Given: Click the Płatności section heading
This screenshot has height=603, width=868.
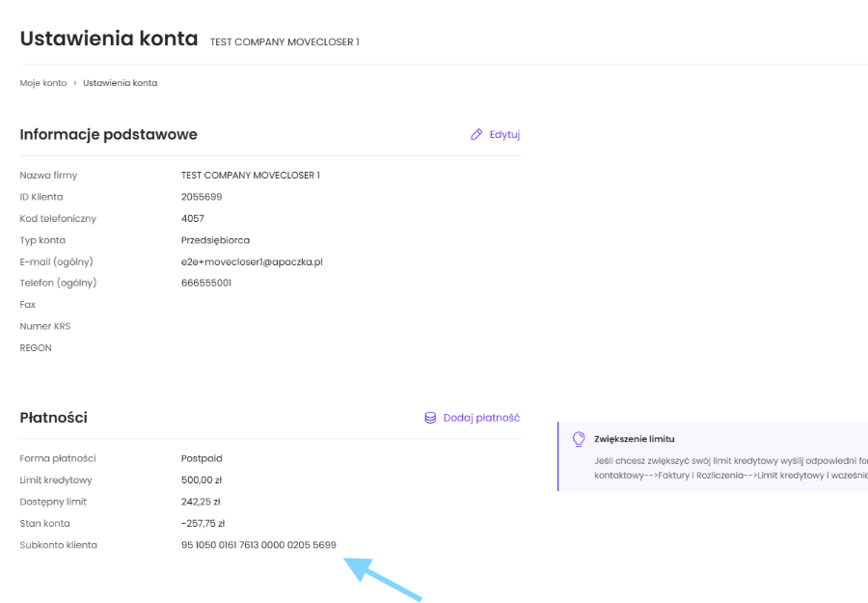Looking at the screenshot, I should [x=54, y=418].
